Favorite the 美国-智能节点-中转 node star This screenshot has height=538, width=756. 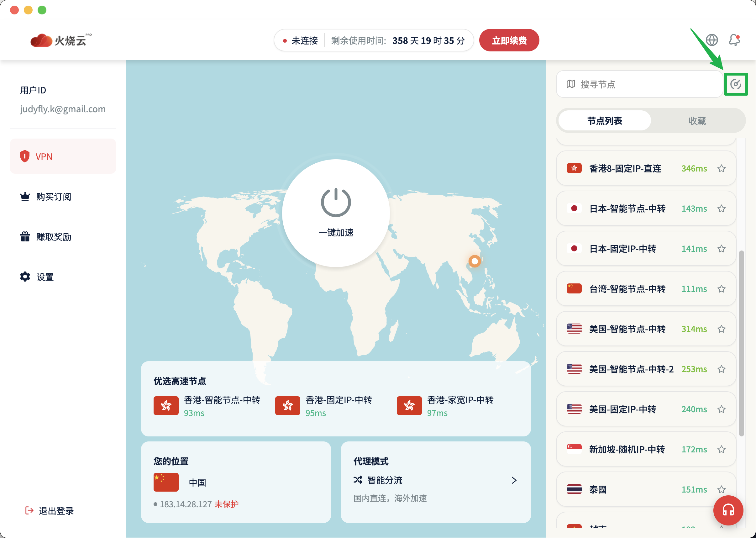[722, 329]
